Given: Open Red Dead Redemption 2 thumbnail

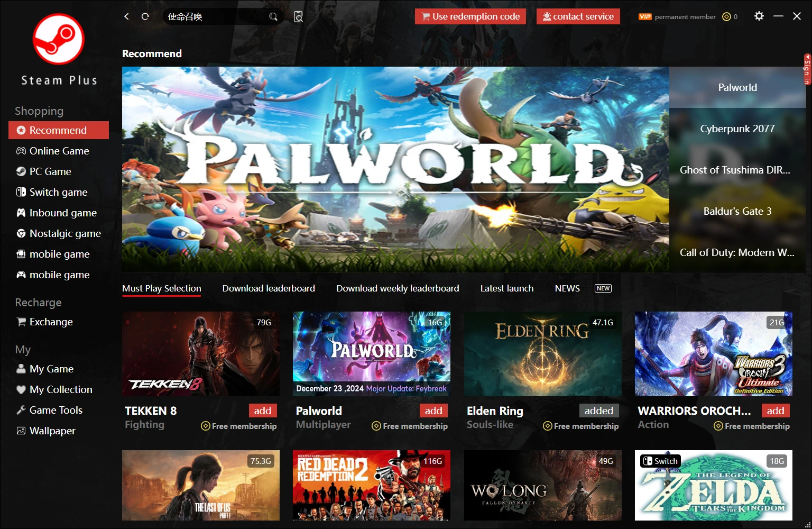Looking at the screenshot, I should pyautogui.click(x=371, y=485).
